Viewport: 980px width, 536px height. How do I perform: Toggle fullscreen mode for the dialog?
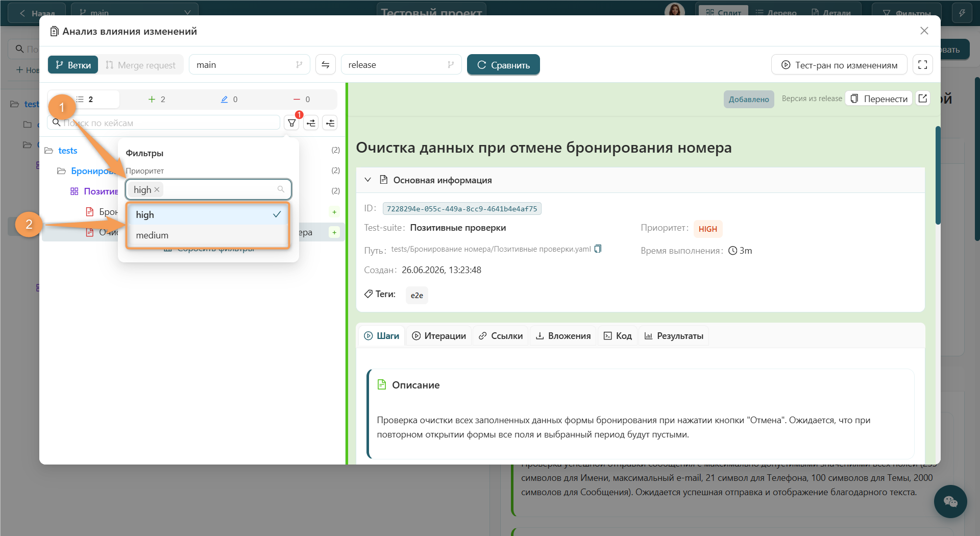click(922, 65)
